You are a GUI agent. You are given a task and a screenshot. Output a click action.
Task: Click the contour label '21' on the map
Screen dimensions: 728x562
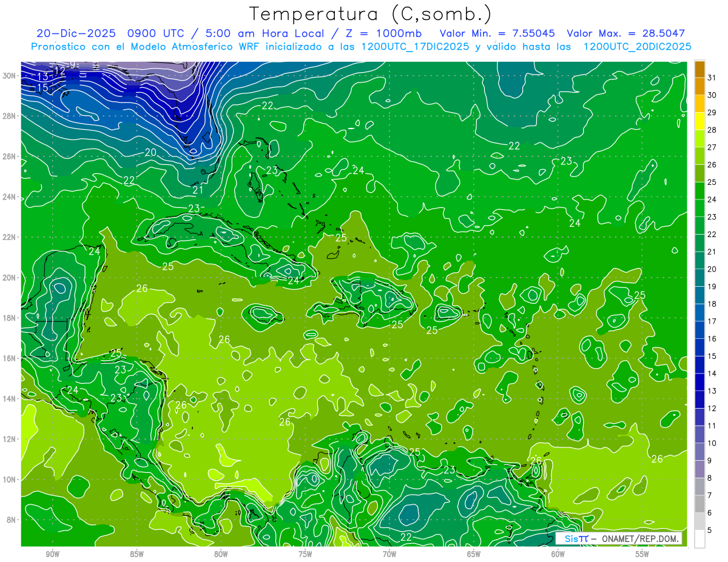[198, 190]
